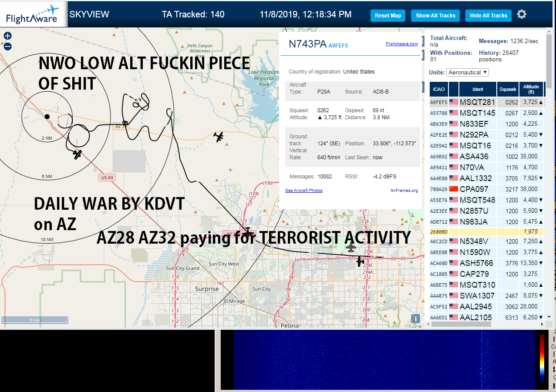The width and height of the screenshot is (556, 392).
Task: Select the MSQT310 aircraft row
Action: coord(487,285)
